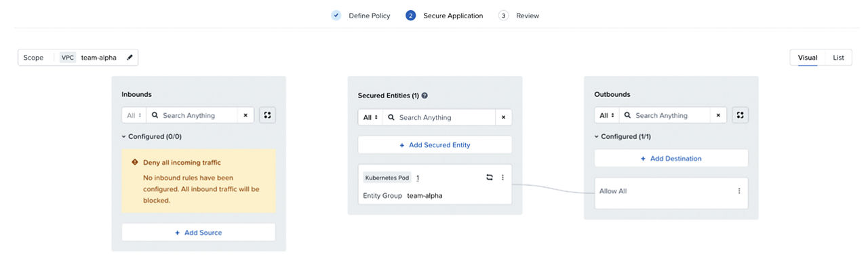Click the Deny all incoming traffic heading
The width and height of the screenshot is (868, 259).
point(182,163)
